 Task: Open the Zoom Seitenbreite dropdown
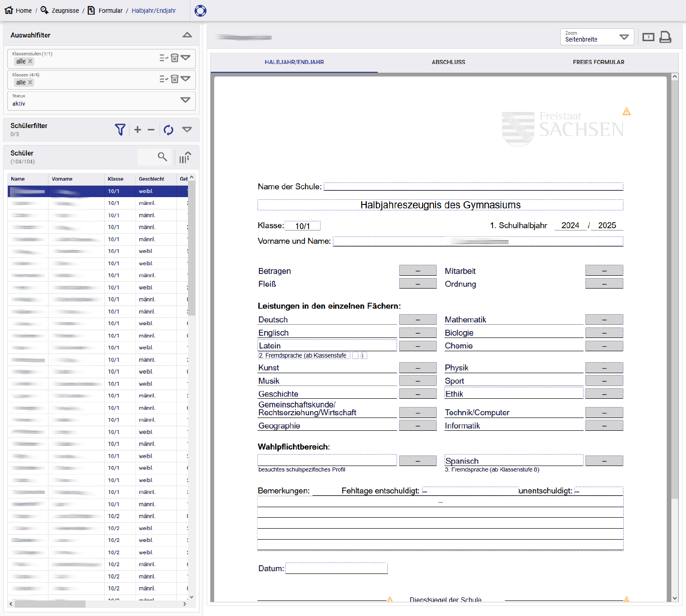597,37
